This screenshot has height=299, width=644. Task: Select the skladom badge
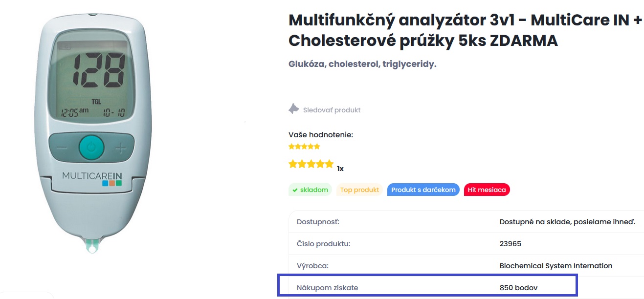[310, 190]
